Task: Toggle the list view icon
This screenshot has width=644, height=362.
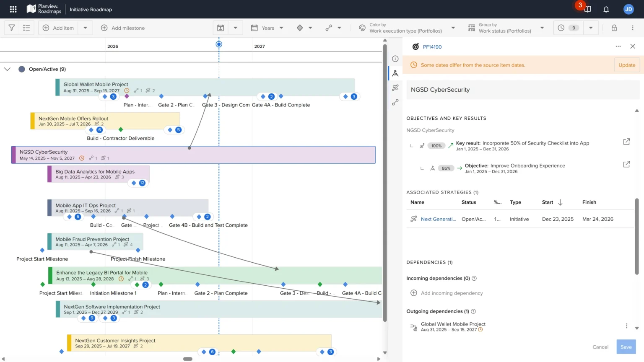Action: (26, 28)
